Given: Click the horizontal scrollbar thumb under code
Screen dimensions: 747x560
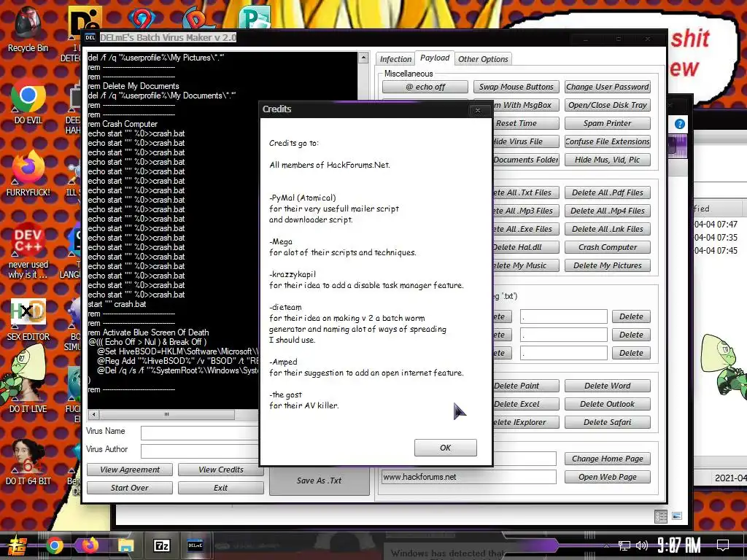Looking at the screenshot, I should (x=167, y=414).
